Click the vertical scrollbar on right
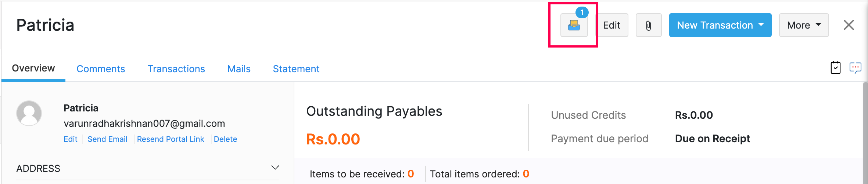This screenshot has width=868, height=184. point(865,132)
